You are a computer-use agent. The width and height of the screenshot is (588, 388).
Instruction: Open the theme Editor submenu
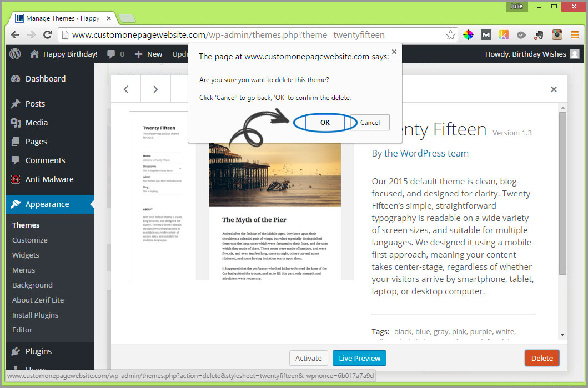[x=22, y=330]
